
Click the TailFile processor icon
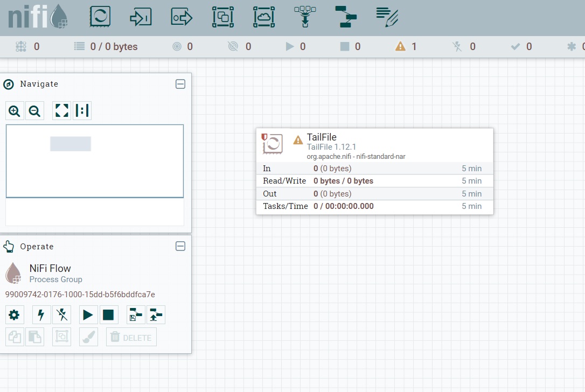pyautogui.click(x=273, y=144)
